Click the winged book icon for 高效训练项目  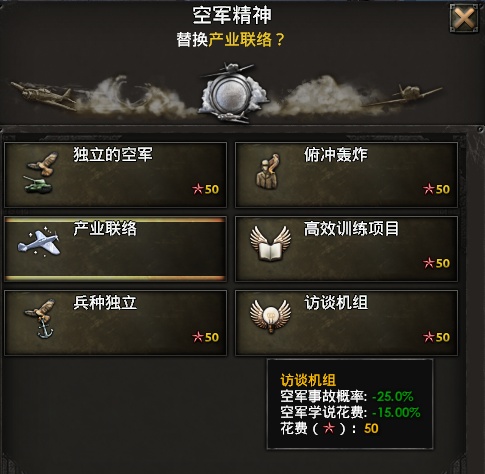tap(270, 243)
